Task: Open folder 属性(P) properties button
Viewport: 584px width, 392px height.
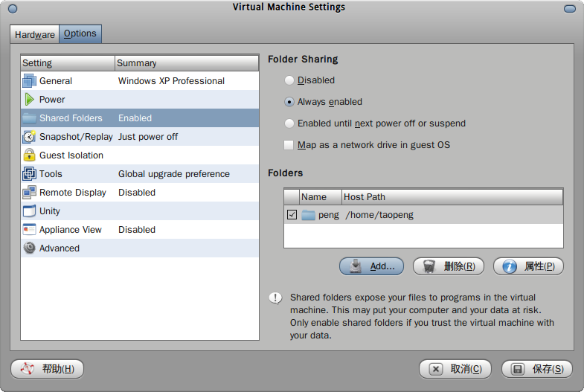Action: coord(528,266)
